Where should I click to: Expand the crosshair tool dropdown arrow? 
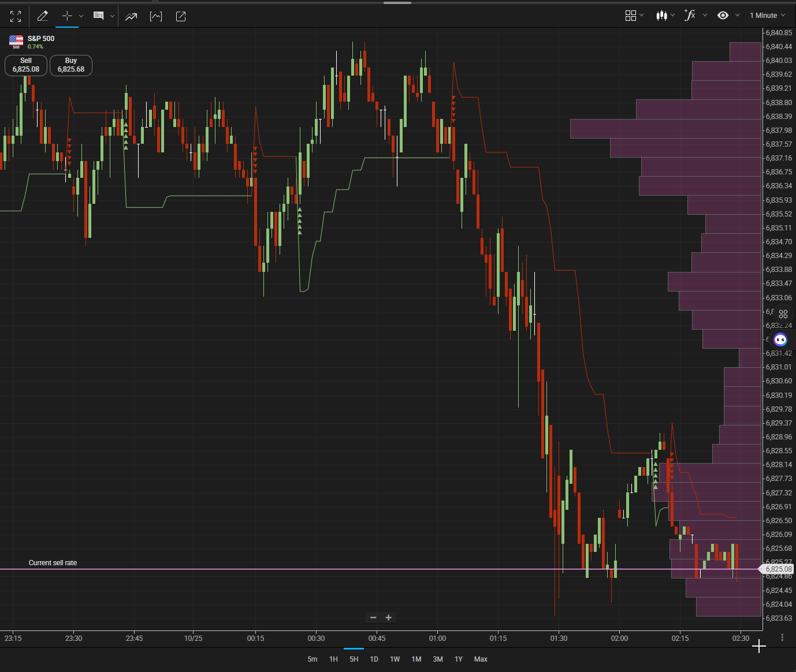tap(81, 16)
